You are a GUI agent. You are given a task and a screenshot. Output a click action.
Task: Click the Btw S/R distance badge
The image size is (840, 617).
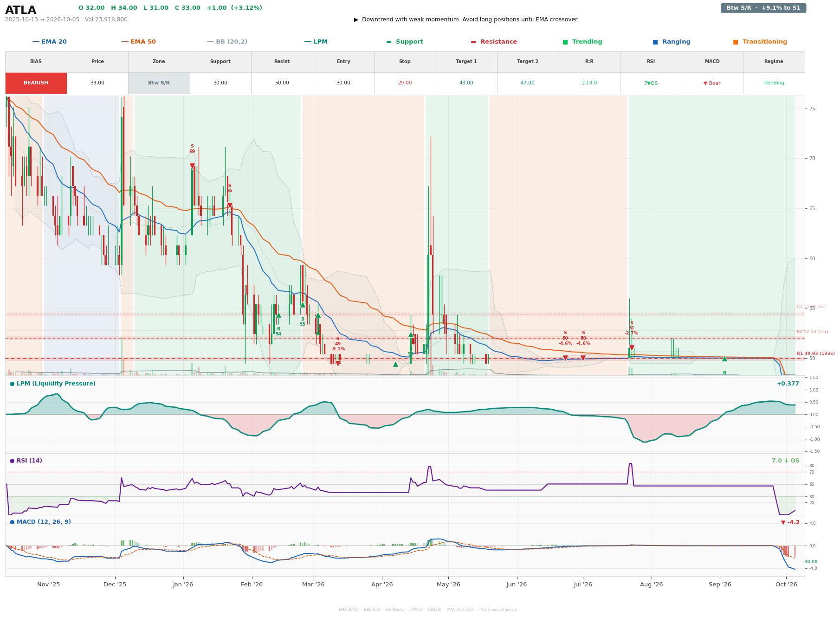coord(763,8)
